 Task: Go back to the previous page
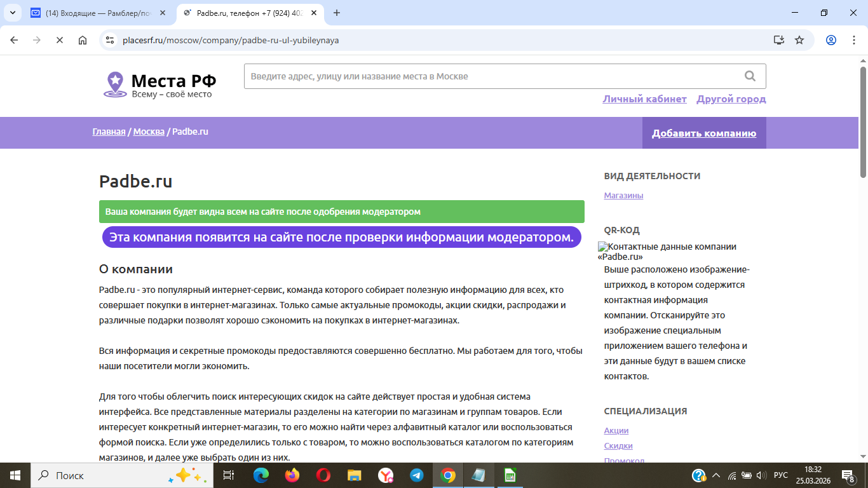14,40
